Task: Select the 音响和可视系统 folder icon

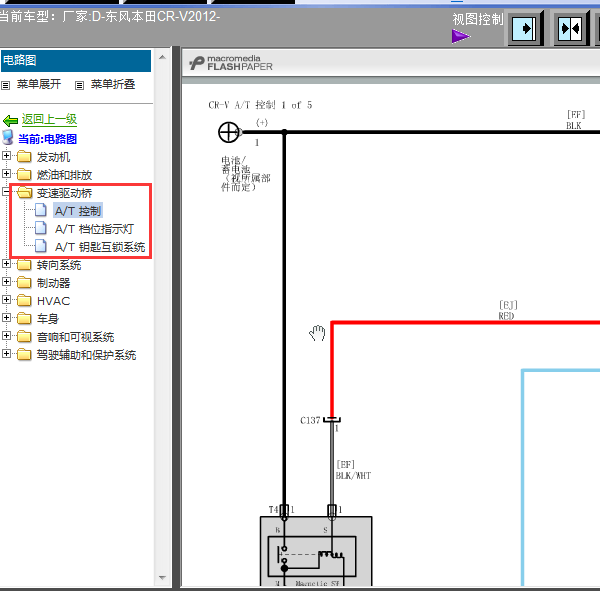Action: coord(24,336)
